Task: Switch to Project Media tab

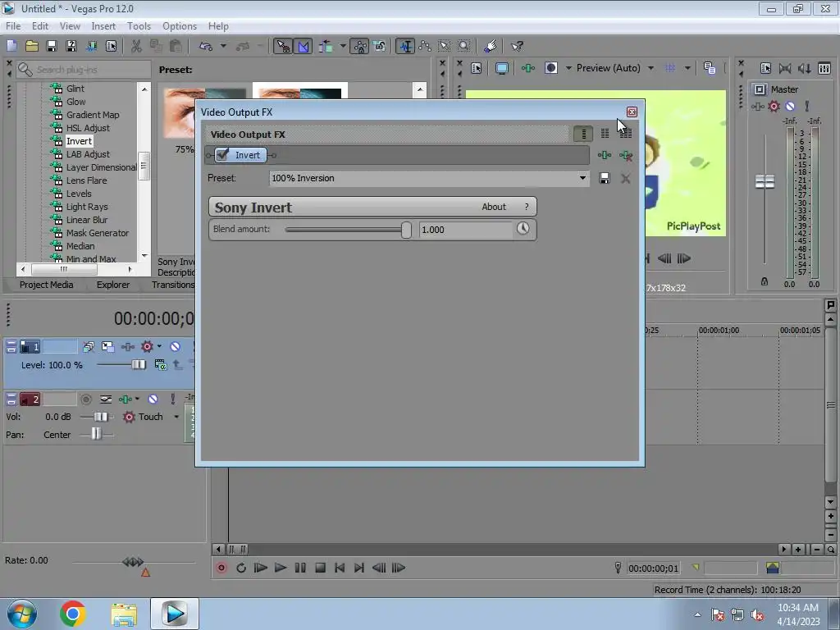Action: pos(47,285)
